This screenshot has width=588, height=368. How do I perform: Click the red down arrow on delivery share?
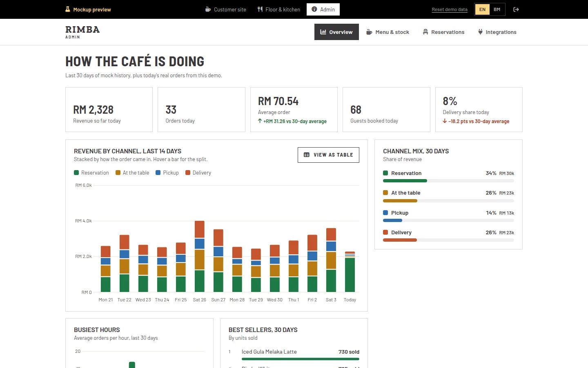445,121
